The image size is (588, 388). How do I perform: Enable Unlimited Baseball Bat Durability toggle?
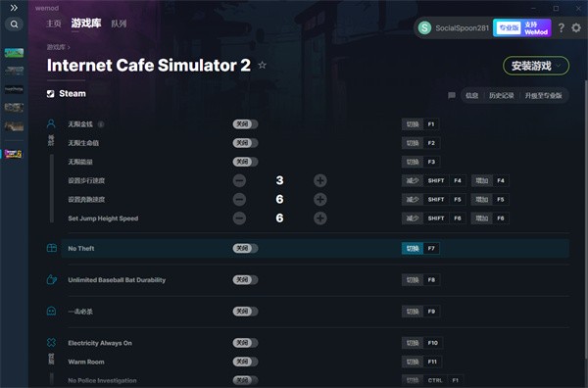[245, 279]
